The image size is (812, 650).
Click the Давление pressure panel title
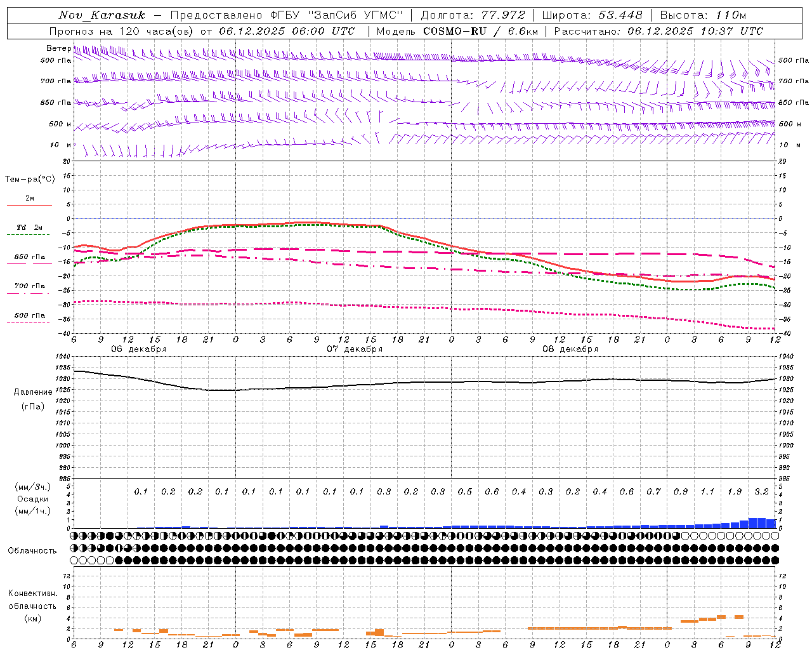tap(33, 392)
